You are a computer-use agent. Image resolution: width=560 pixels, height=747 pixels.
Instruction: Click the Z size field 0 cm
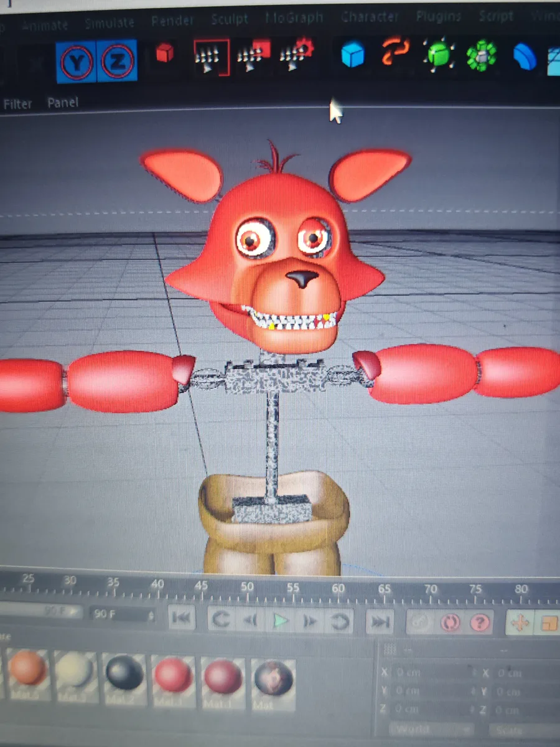click(526, 710)
